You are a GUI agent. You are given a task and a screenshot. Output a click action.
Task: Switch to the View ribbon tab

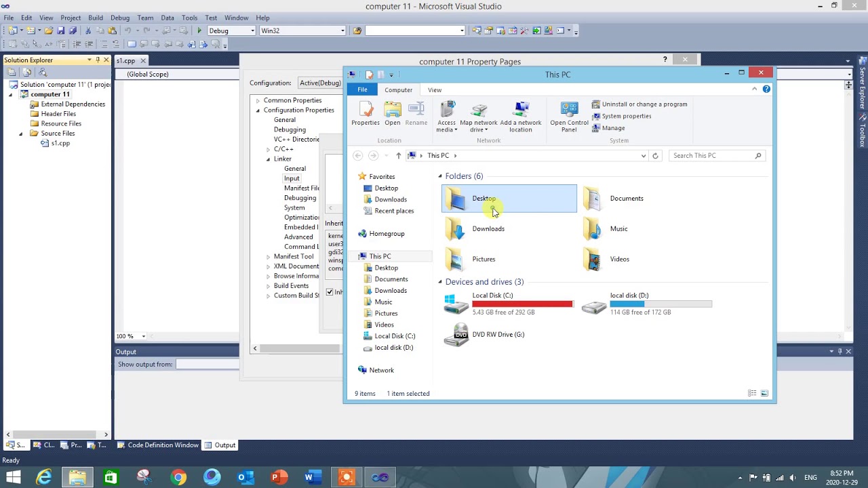[435, 89]
